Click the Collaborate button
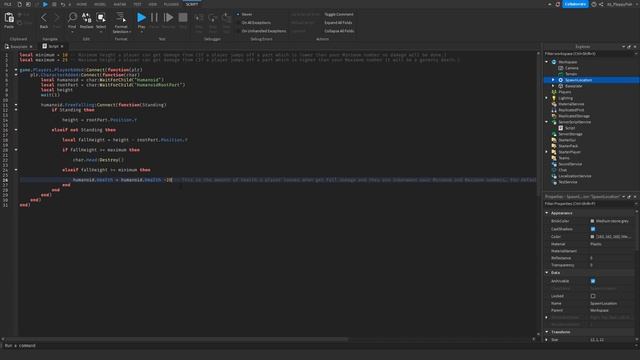The height and width of the screenshot is (360, 640). pyautogui.click(x=576, y=4)
